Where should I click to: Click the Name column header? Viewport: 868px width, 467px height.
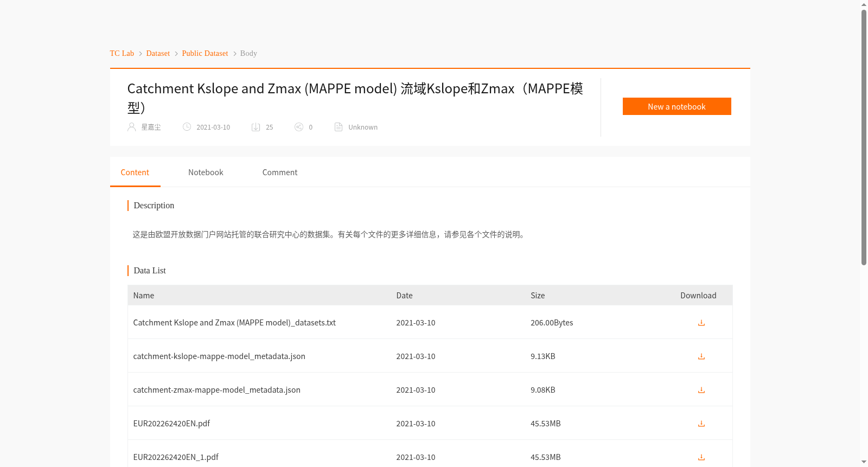144,296
